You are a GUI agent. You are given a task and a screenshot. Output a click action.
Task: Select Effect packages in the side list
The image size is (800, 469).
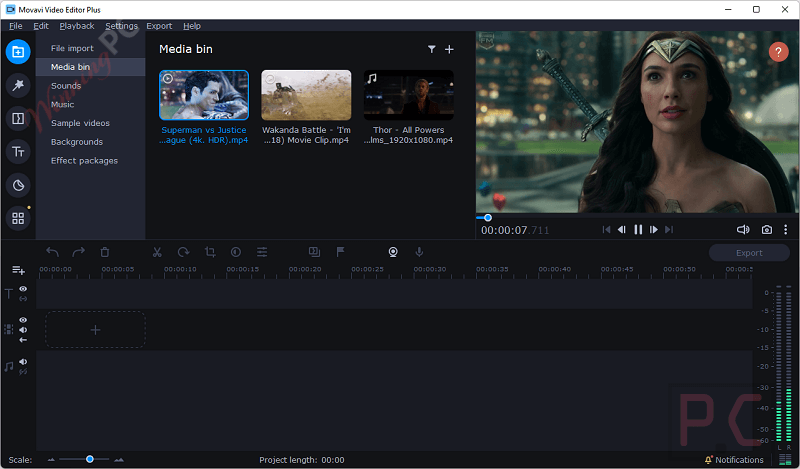[x=90, y=161]
